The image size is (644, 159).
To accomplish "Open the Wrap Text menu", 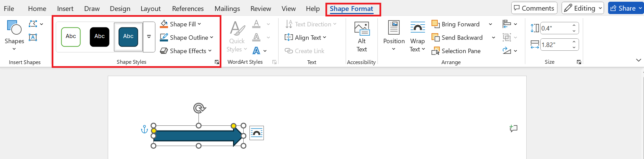I will [417, 37].
